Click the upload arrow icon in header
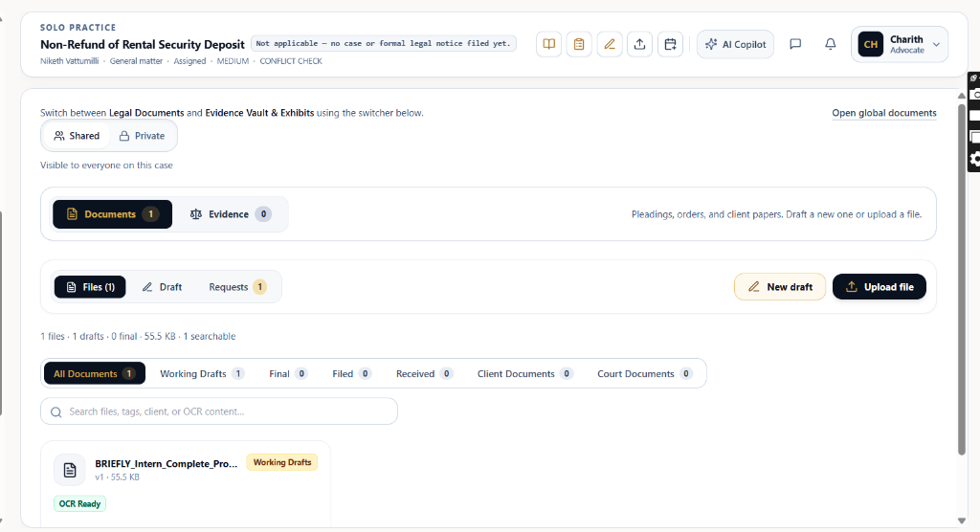This screenshot has width=980, height=532. pyautogui.click(x=639, y=44)
